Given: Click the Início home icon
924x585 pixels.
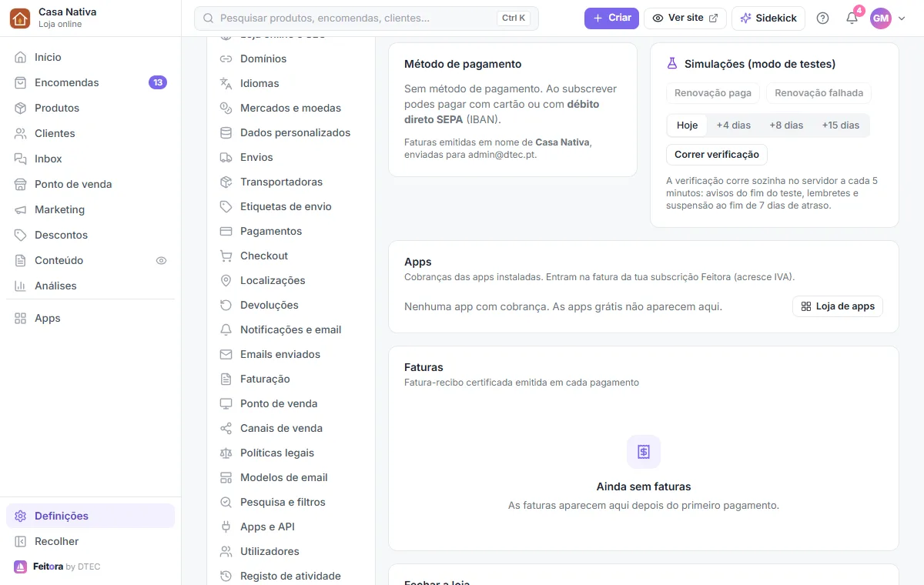Looking at the screenshot, I should (20, 57).
